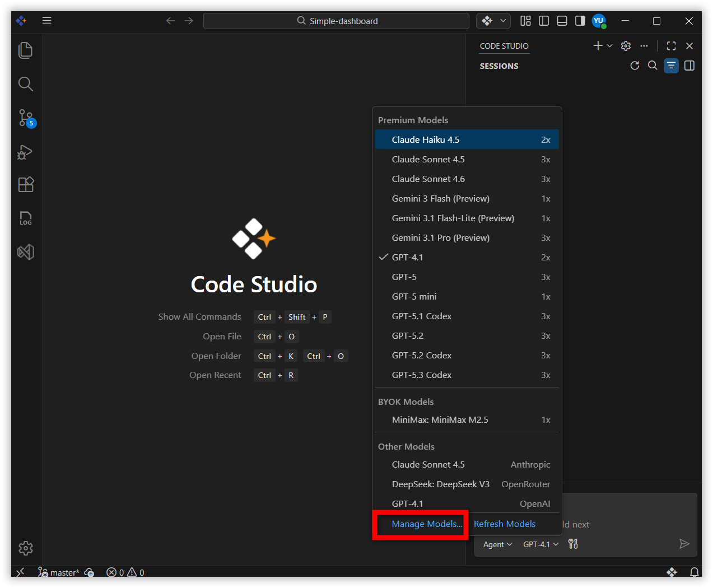This screenshot has width=713, height=588.
Task: Select DeepSeek: DeepSeek V3 OpenRouter
Action: point(467,484)
